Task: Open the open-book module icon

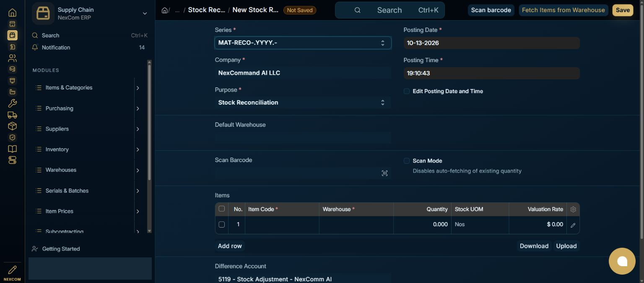Action: point(12,149)
